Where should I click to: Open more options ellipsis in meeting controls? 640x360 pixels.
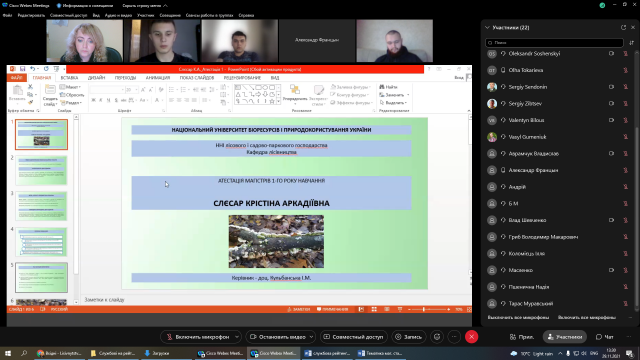454,337
